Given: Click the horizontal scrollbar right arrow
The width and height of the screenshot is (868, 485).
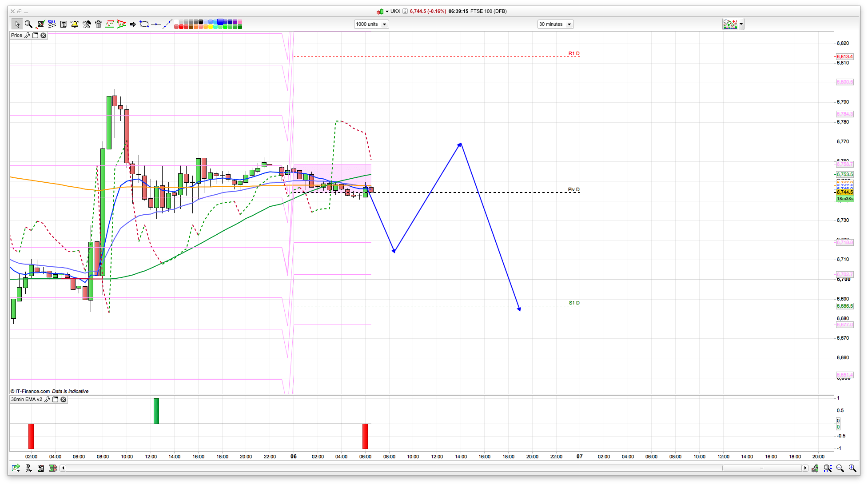Looking at the screenshot, I should (805, 468).
